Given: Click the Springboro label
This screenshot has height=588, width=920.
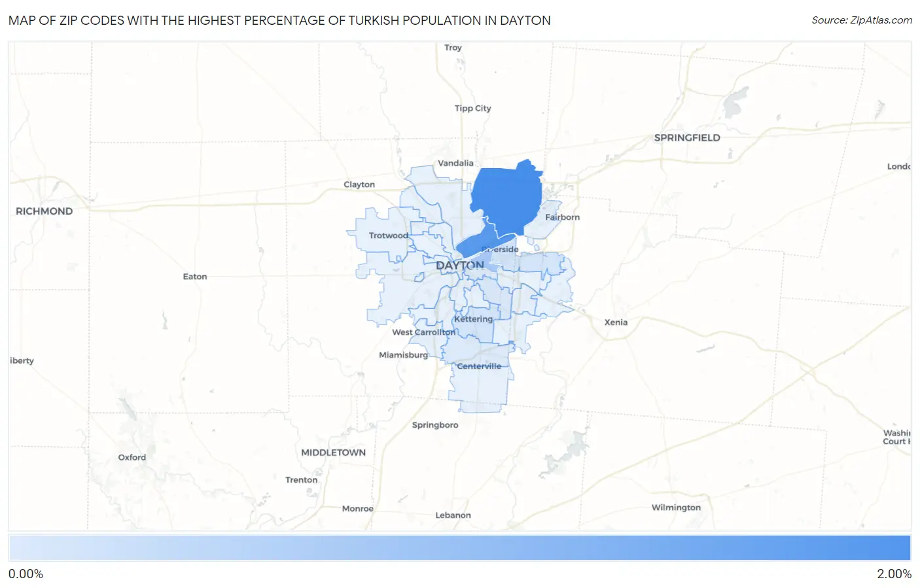Looking at the screenshot, I should [435, 425].
